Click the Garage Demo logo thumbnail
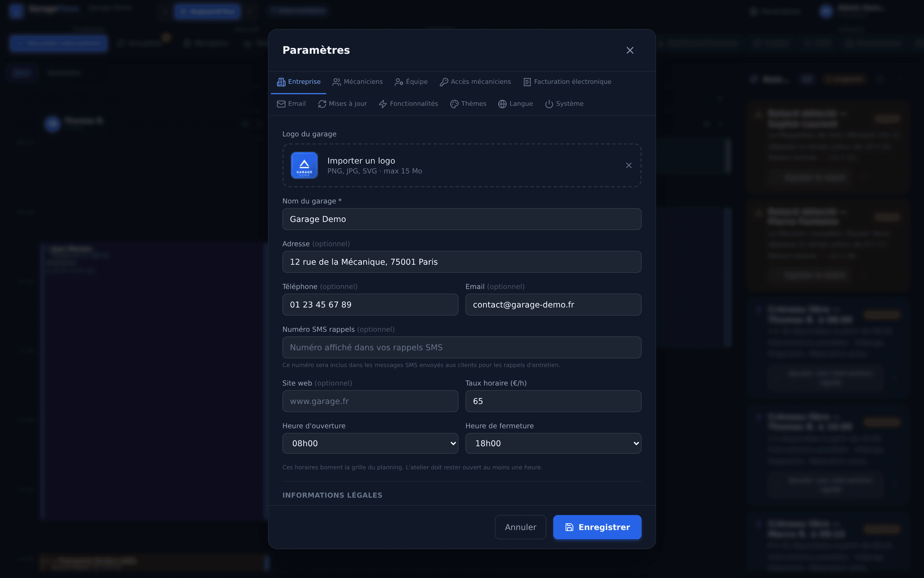The width and height of the screenshot is (924, 578). [x=304, y=166]
